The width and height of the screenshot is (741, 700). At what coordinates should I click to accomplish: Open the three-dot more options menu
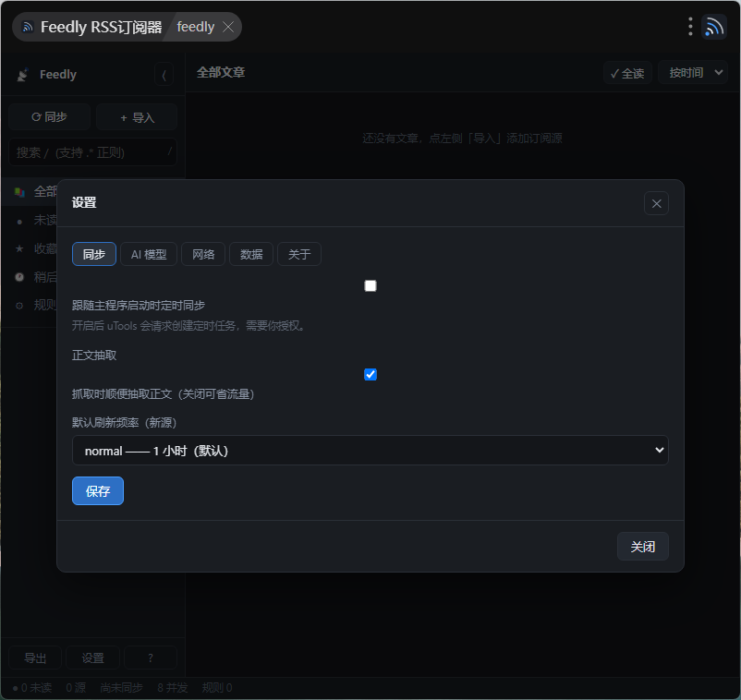click(690, 27)
